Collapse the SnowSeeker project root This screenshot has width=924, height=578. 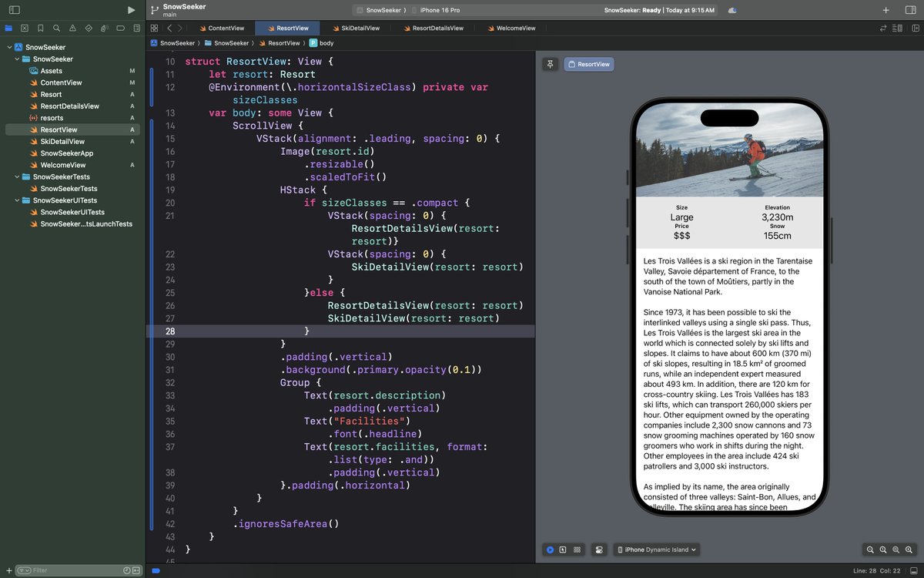(x=9, y=47)
